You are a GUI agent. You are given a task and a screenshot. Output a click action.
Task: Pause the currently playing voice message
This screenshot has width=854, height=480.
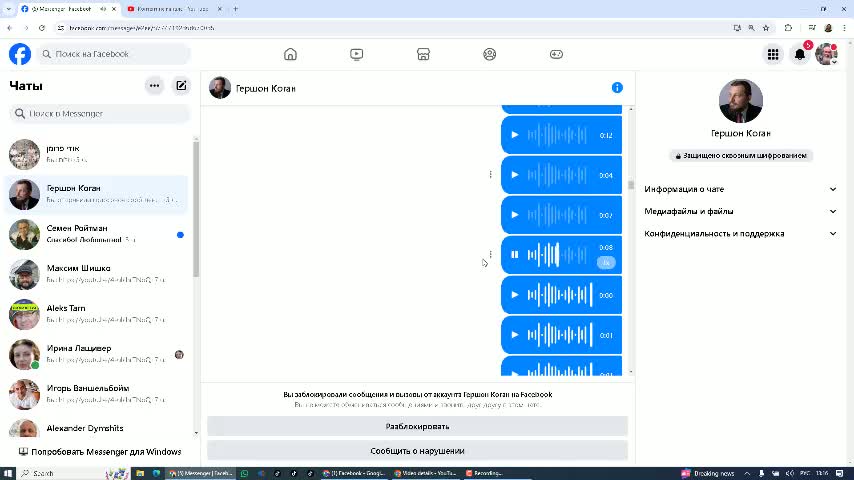coord(515,255)
